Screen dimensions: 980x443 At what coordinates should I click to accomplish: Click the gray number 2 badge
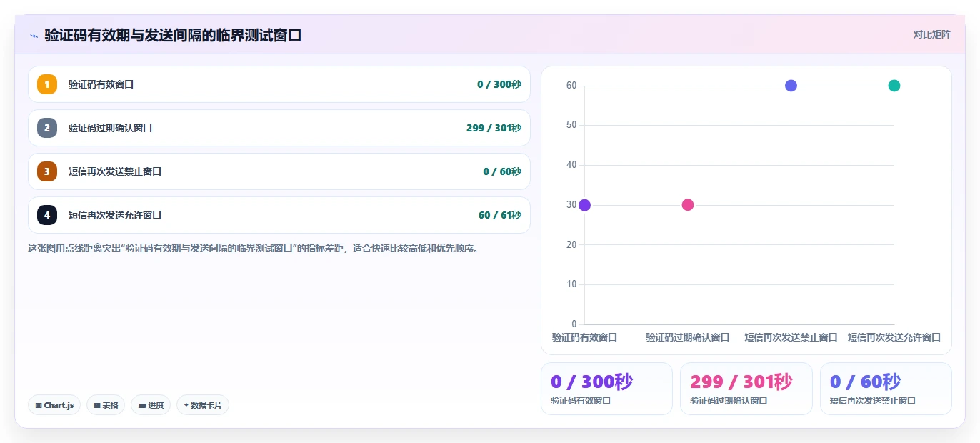47,128
